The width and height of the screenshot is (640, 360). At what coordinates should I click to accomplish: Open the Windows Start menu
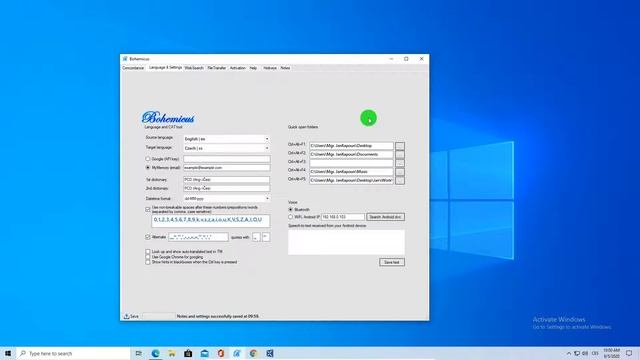tap(8, 353)
